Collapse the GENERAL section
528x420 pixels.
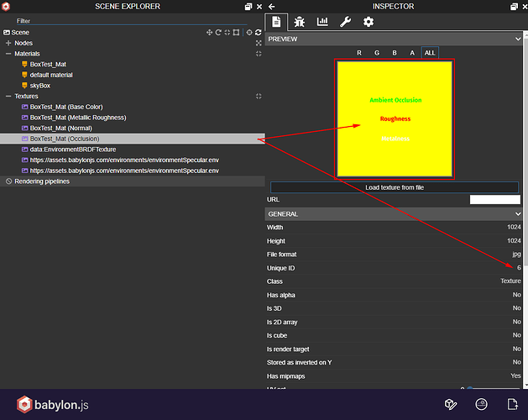518,214
